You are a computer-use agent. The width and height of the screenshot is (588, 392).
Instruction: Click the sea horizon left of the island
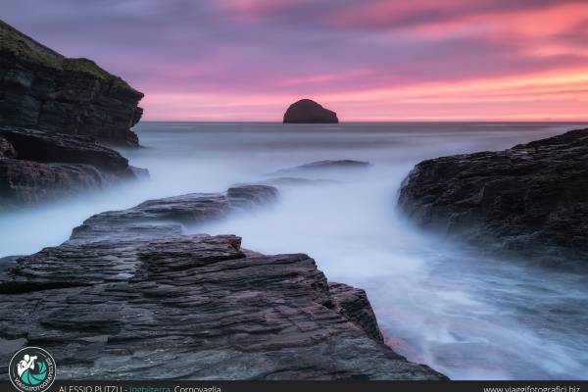[x=216, y=122]
